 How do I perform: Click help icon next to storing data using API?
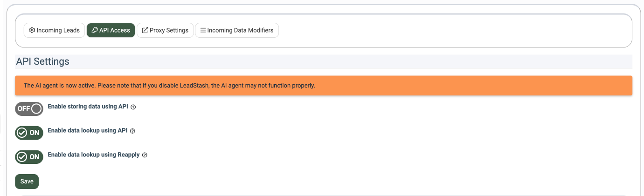point(133,107)
